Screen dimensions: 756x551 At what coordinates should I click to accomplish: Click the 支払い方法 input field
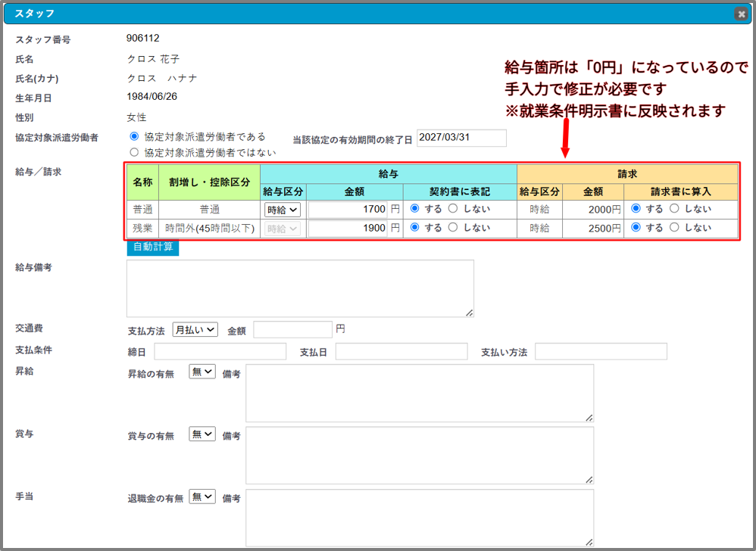[x=601, y=352]
